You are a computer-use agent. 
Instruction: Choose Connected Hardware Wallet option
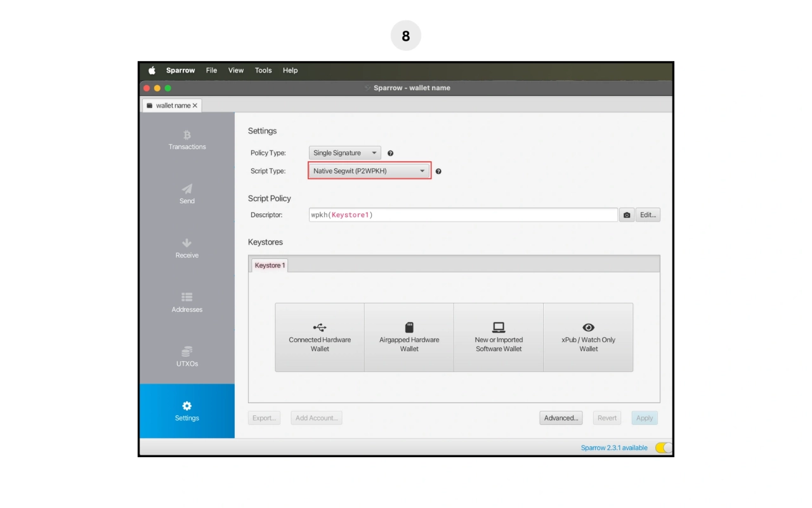point(320,337)
